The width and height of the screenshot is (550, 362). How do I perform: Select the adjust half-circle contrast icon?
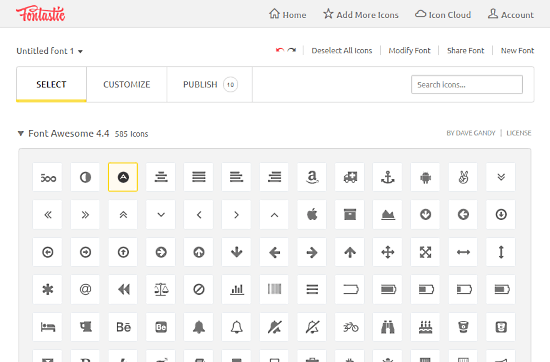click(x=85, y=177)
